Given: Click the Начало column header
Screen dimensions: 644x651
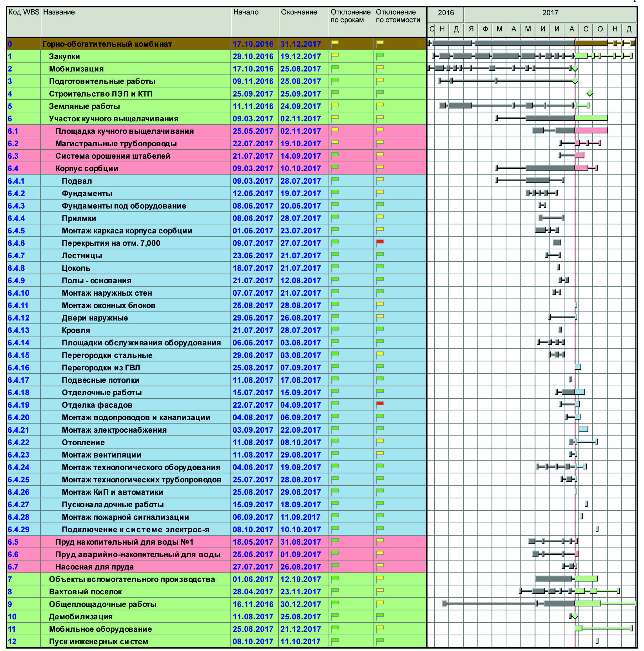Looking at the screenshot, I should tap(246, 12).
